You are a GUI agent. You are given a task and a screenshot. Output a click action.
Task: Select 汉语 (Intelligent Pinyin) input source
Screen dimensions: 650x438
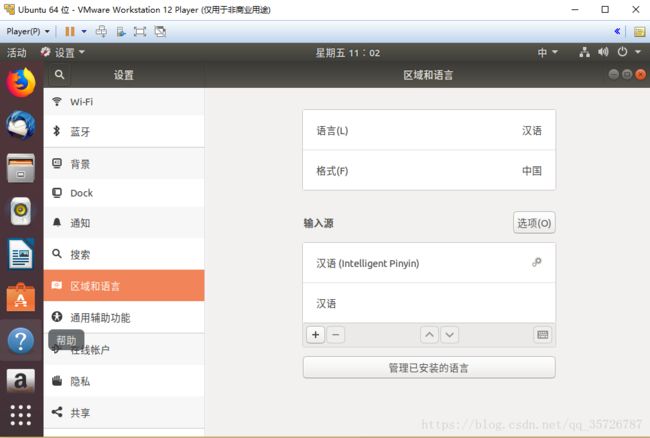click(x=429, y=263)
